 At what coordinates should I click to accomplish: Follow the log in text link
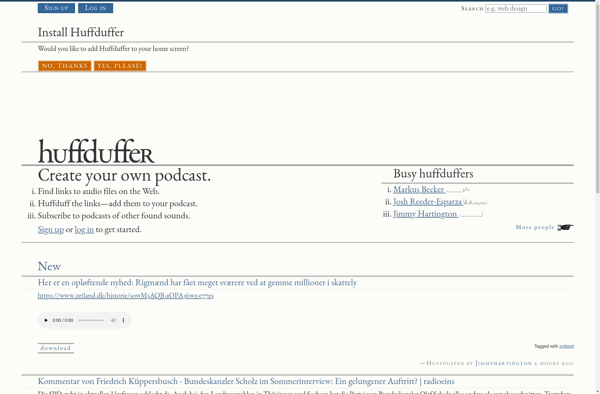(x=84, y=230)
